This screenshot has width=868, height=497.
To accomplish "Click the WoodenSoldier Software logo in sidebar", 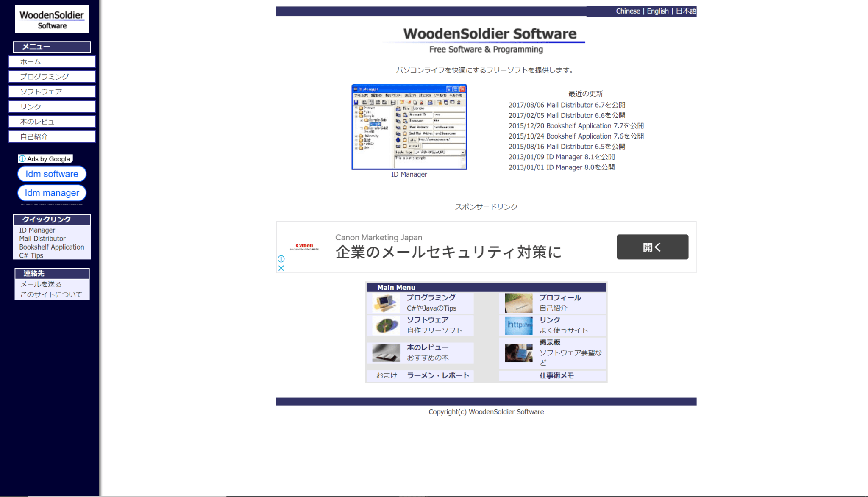I will 52,19.
